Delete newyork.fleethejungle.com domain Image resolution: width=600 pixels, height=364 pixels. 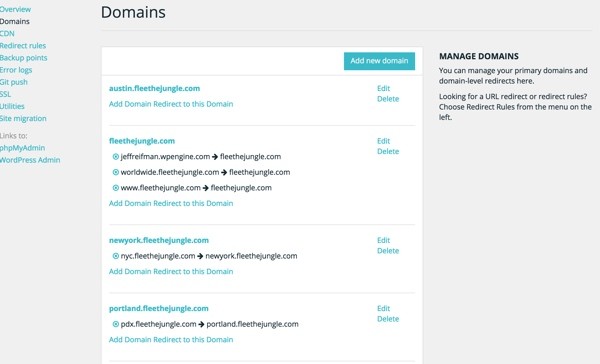[x=388, y=251]
